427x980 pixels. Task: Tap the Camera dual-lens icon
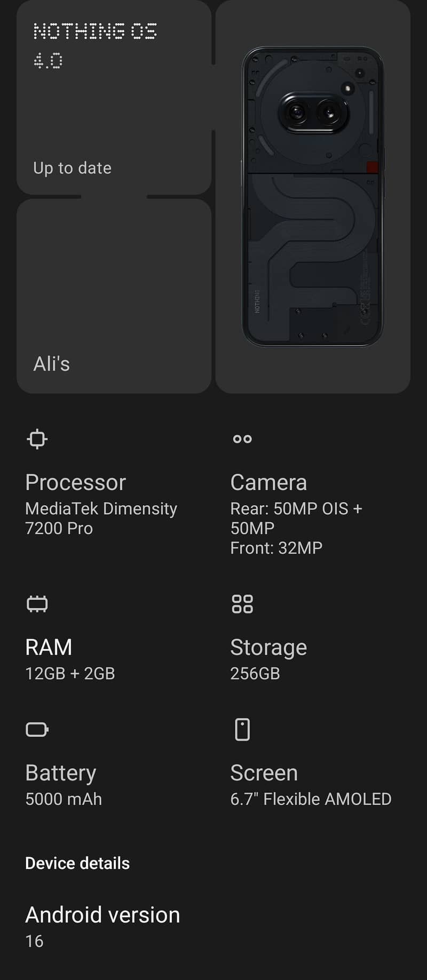242,439
